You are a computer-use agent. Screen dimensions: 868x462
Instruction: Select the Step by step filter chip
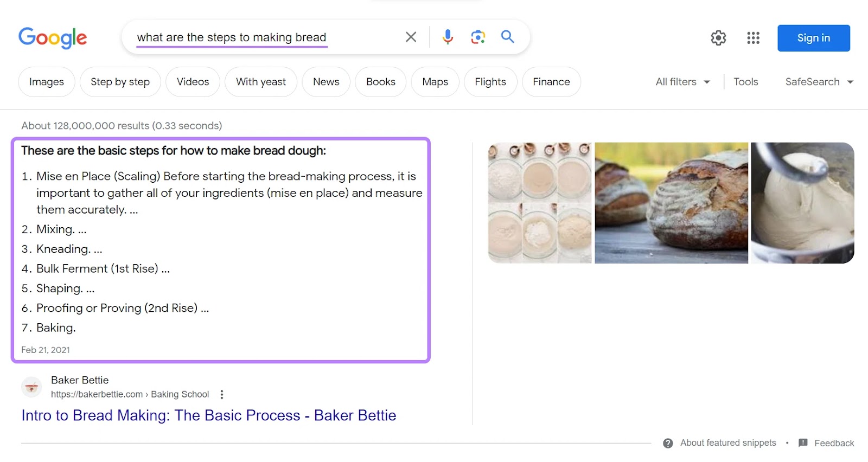(x=120, y=82)
